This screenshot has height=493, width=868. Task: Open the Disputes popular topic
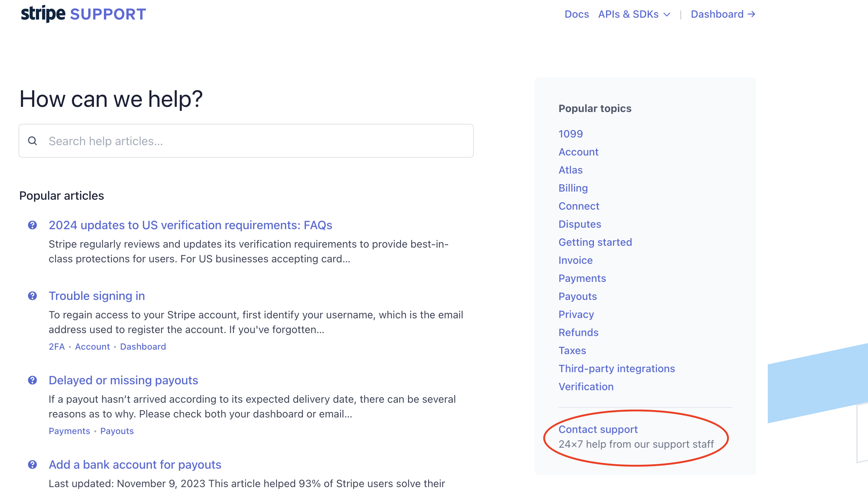point(580,224)
